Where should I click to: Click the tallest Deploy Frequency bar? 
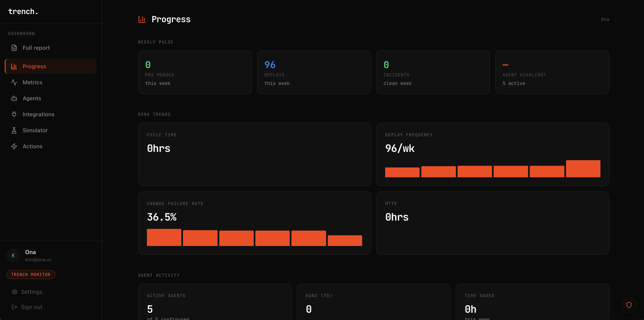pos(583,169)
